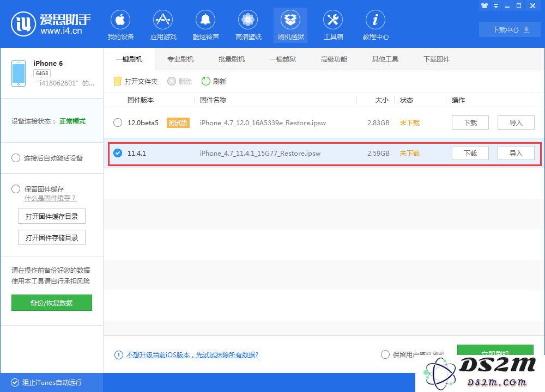Switch to 其他工具 tab
Viewport: 545px width, 392px height.
coord(385,59)
